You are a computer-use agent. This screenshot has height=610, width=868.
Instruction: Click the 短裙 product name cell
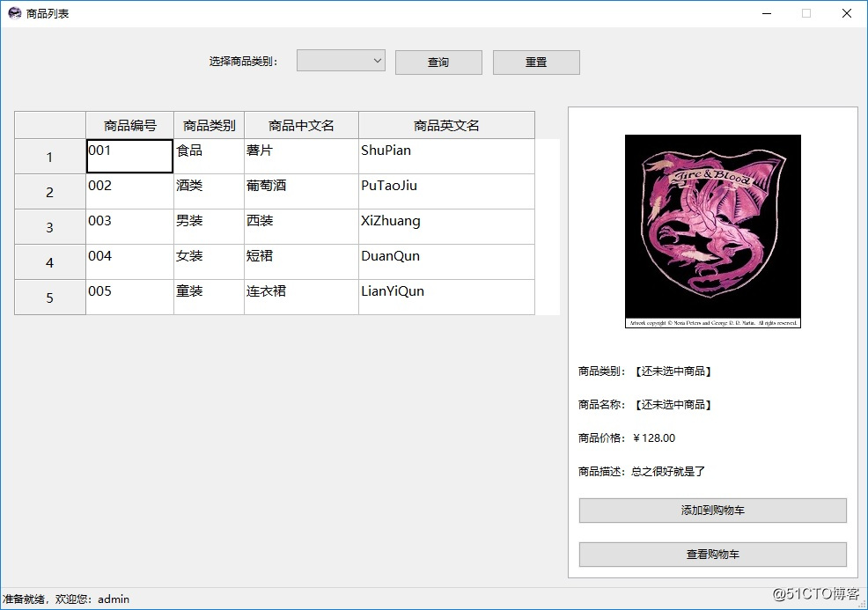pyautogui.click(x=302, y=261)
